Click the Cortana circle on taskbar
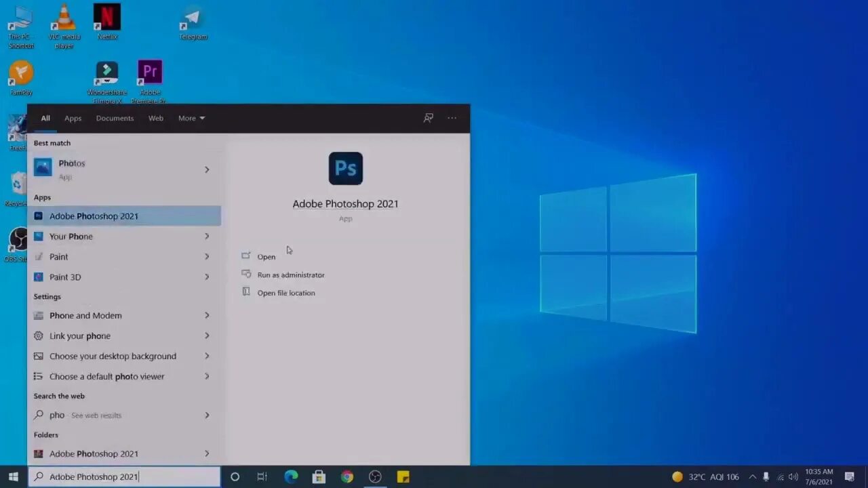868x488 pixels. pos(235,476)
